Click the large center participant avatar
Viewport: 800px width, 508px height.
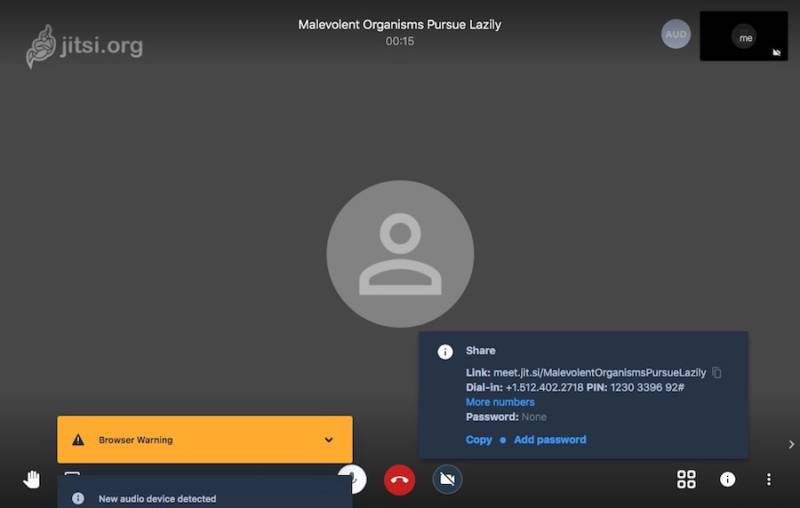400,253
